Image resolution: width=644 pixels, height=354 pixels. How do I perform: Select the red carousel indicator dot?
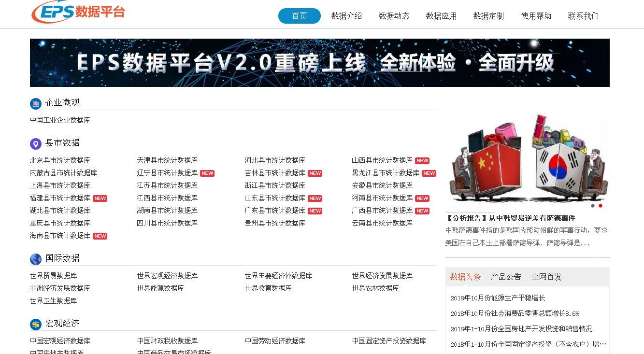point(601,206)
